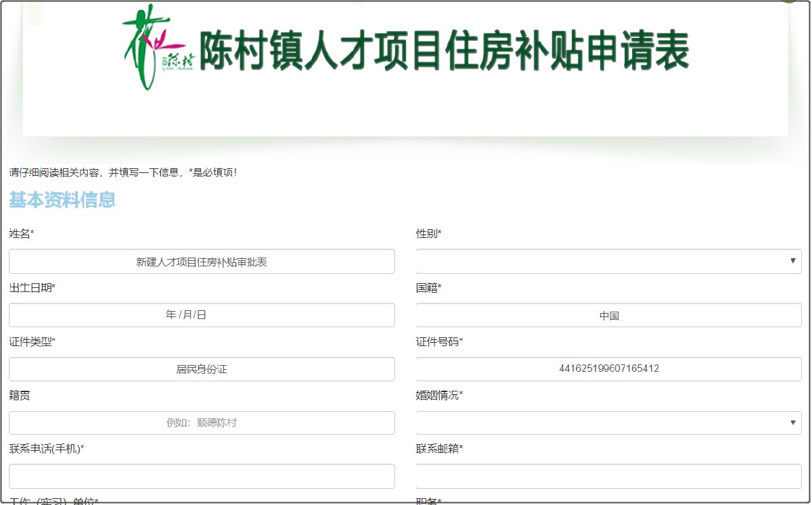This screenshot has width=812, height=505.
Task: Click the 出生日期 date field
Action: pos(202,315)
